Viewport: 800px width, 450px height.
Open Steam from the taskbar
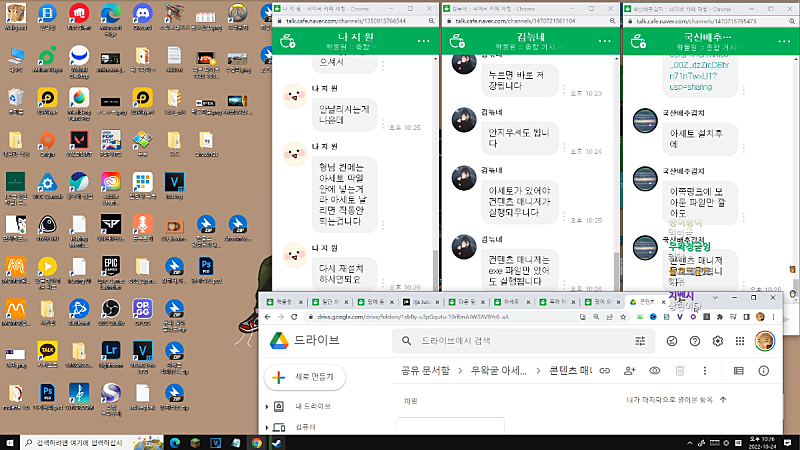[277, 442]
